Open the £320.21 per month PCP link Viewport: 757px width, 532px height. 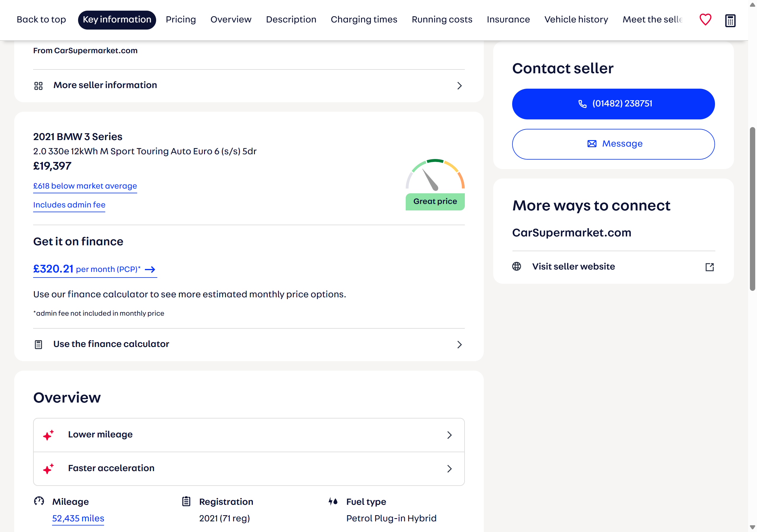pyautogui.click(x=95, y=269)
